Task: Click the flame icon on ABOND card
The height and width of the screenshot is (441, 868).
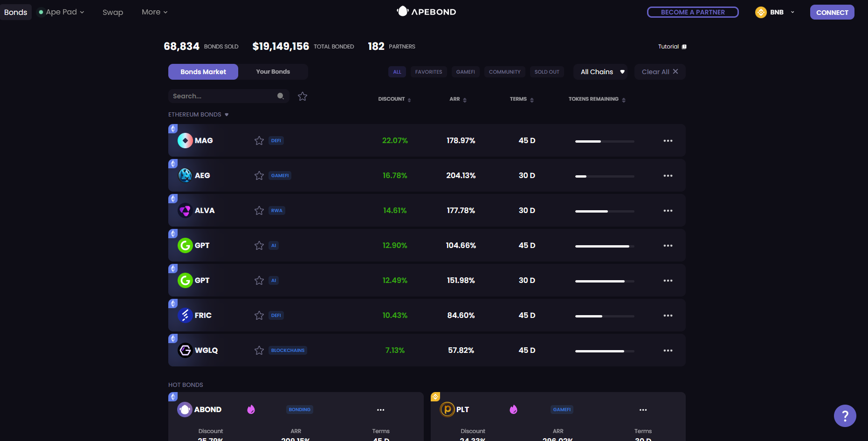Action: (x=251, y=409)
